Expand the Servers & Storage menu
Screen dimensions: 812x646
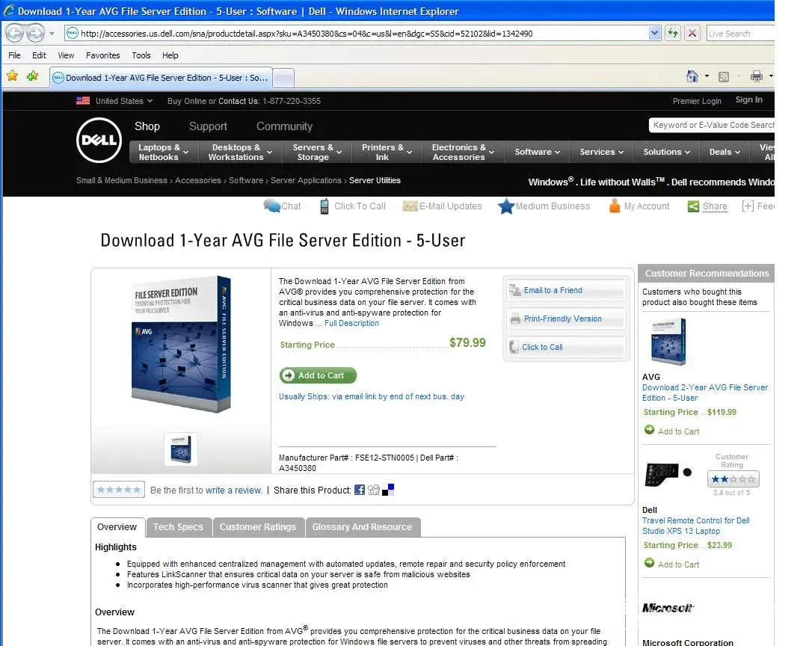339,153
